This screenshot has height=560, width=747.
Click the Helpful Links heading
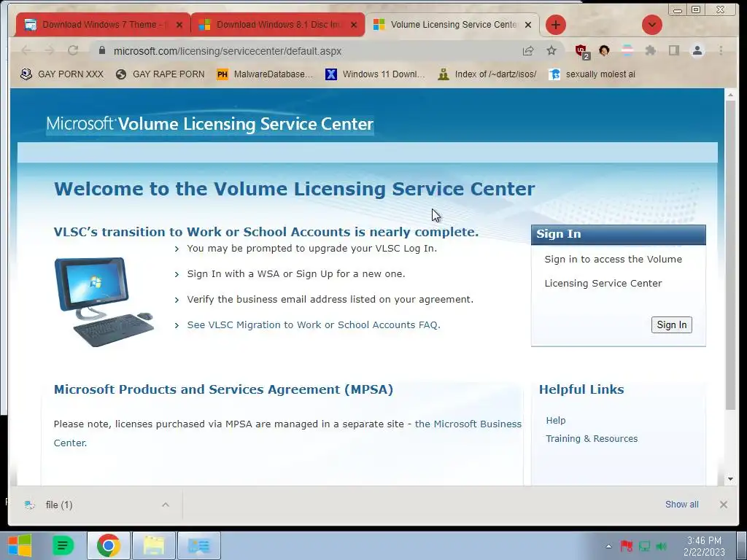581,389
